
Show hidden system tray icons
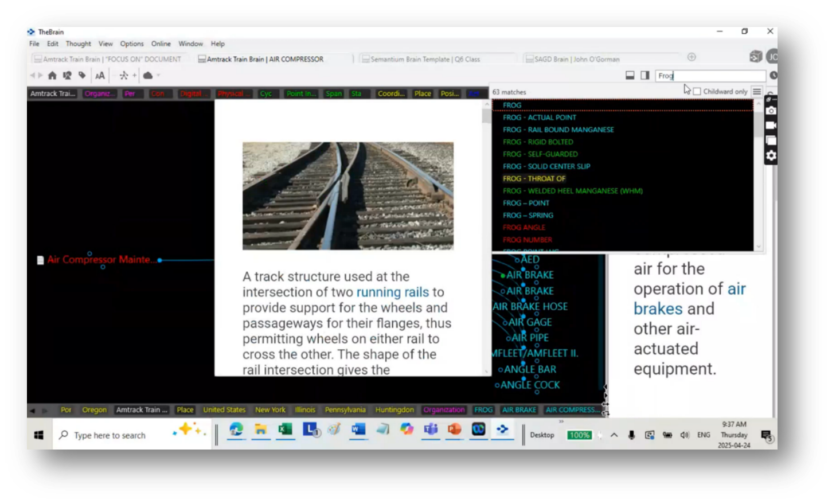(614, 435)
